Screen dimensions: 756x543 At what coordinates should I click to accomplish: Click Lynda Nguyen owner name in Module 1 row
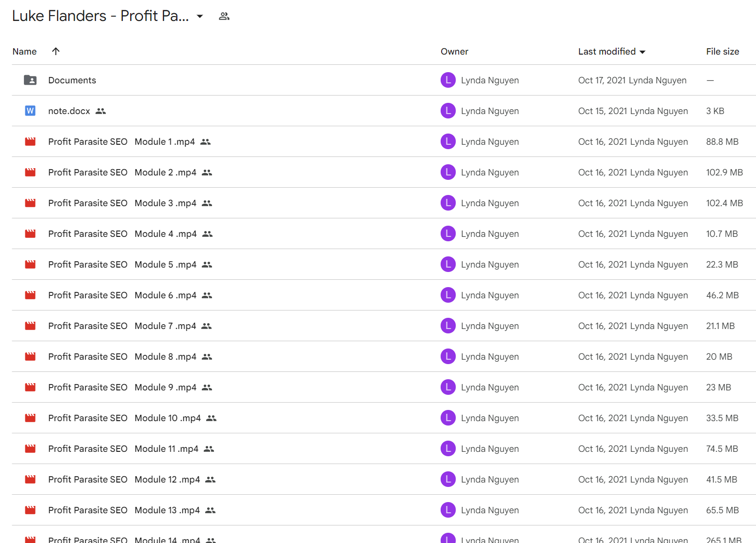490,142
